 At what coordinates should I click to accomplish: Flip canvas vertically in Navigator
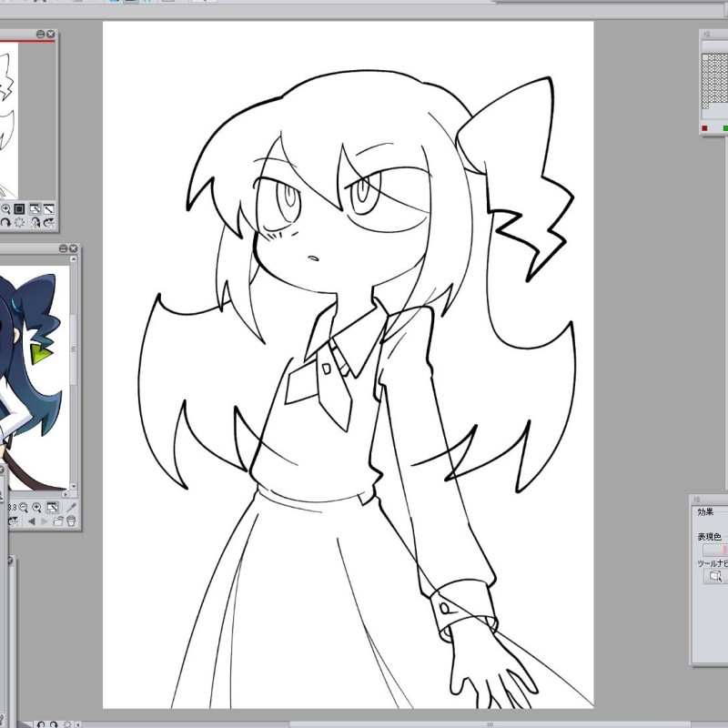coord(49,222)
